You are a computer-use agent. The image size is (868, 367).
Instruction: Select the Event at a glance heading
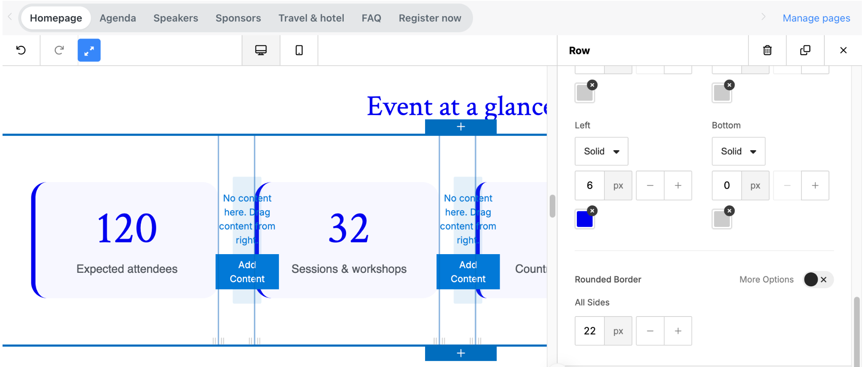pos(457,106)
